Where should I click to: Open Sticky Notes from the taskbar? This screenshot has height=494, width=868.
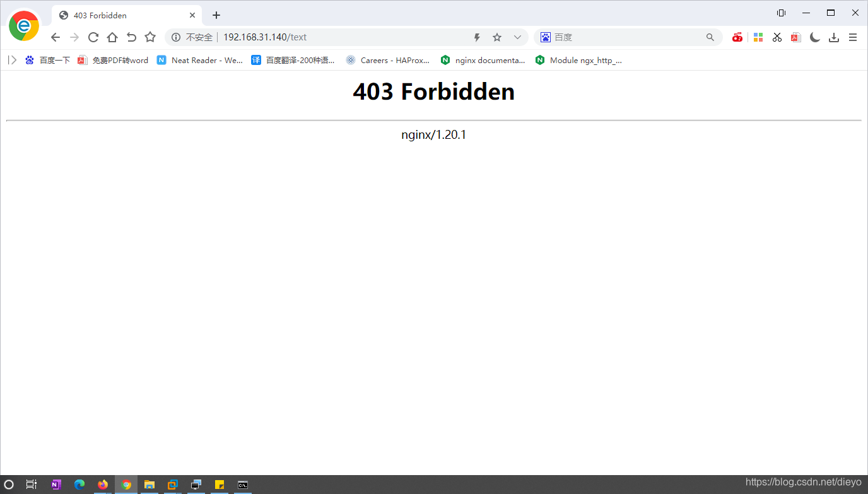(x=220, y=485)
